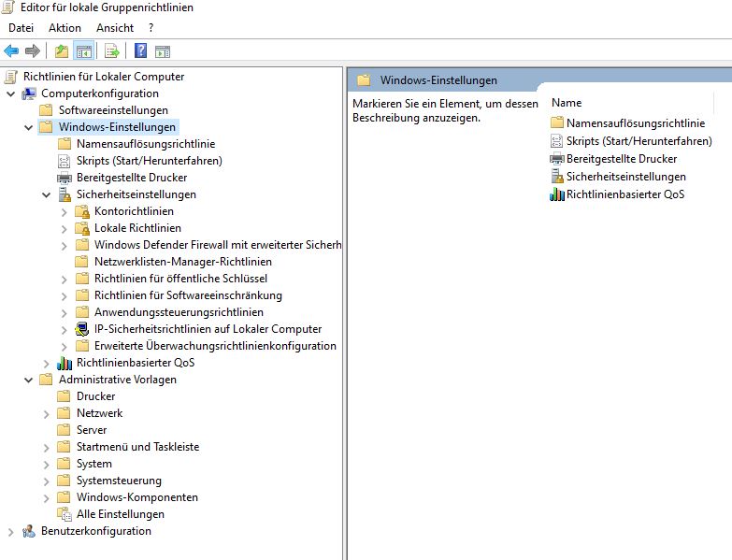Click the Back arrow toolbar icon
Image resolution: width=732 pixels, height=560 pixels.
11,50
